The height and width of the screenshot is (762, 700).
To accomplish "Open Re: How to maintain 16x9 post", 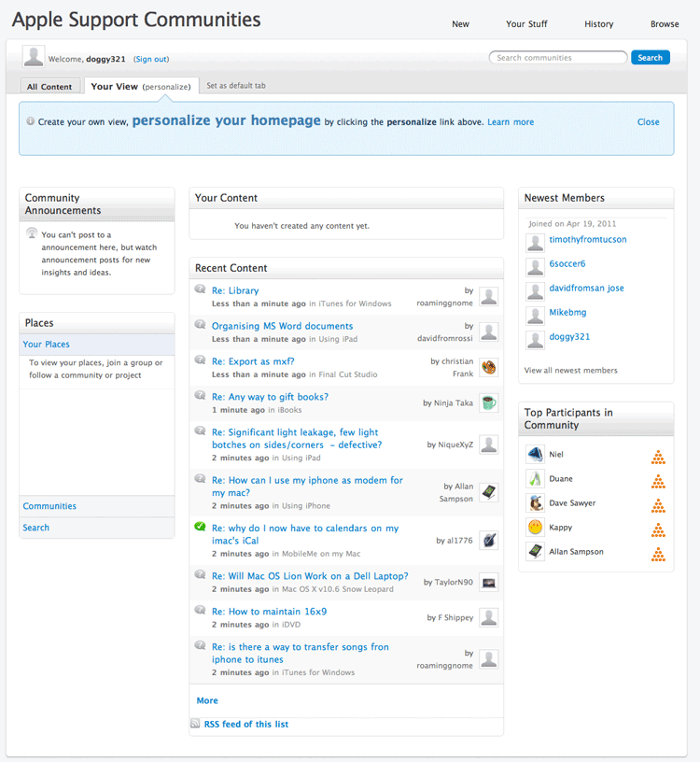I will 269,612.
